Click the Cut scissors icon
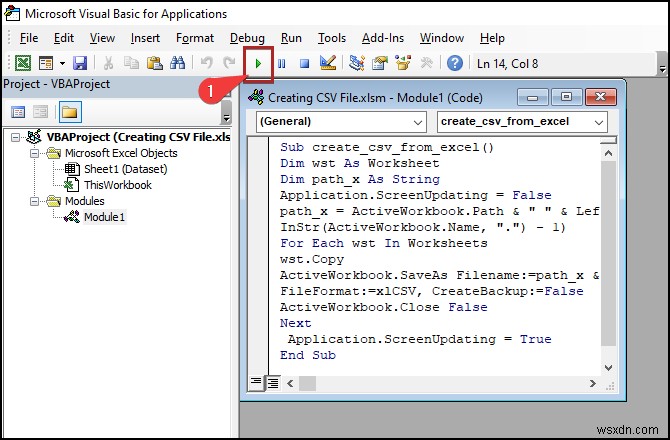Viewport: 670px width, 440px height. pyautogui.click(x=109, y=63)
